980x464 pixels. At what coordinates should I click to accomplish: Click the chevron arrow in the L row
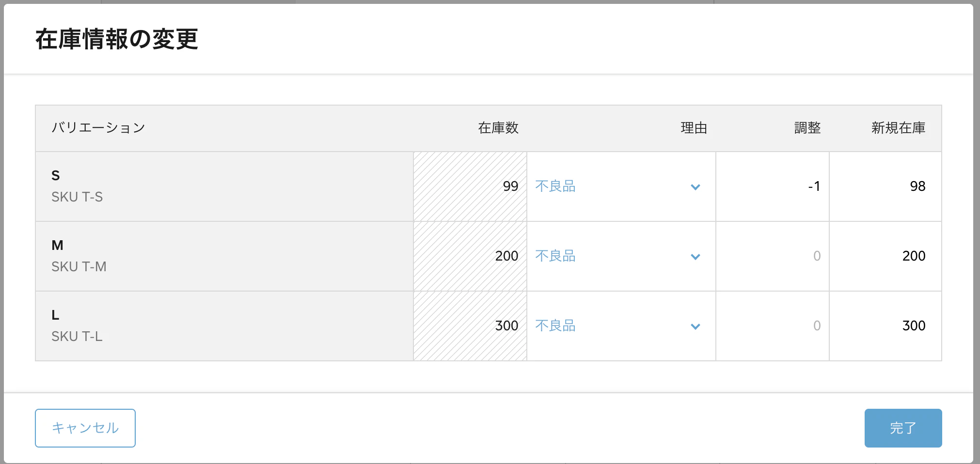point(695,326)
